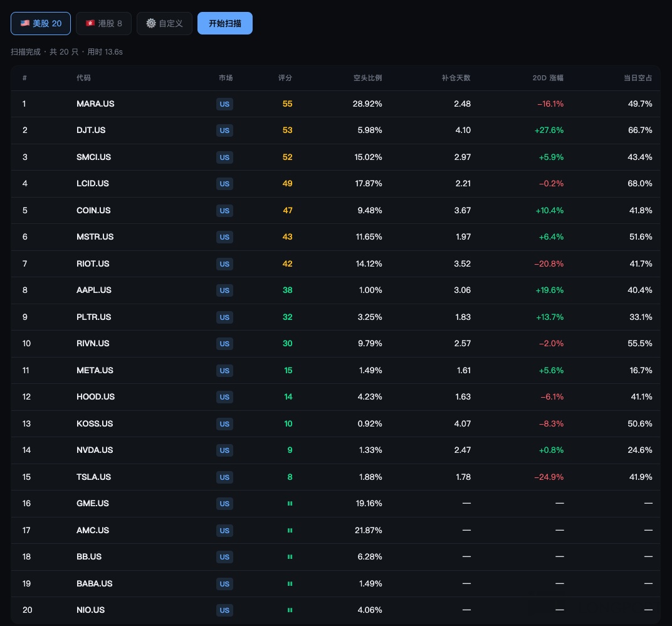This screenshot has height=626, width=672.
Task: Click the US badge on MARA.US row
Action: tap(224, 103)
